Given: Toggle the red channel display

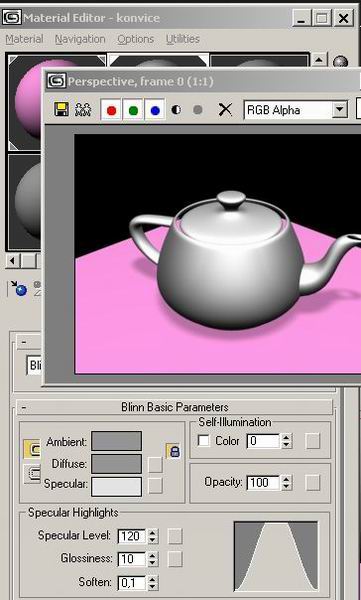Looking at the screenshot, I should tap(111, 110).
